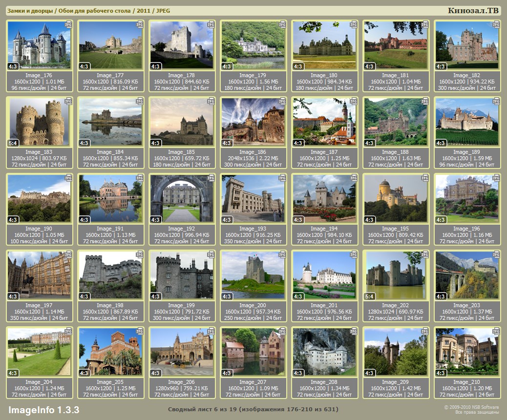Click the 5:4 aspect ratio badge on Image_202
This screenshot has width=507, height=420.
tap(369, 296)
